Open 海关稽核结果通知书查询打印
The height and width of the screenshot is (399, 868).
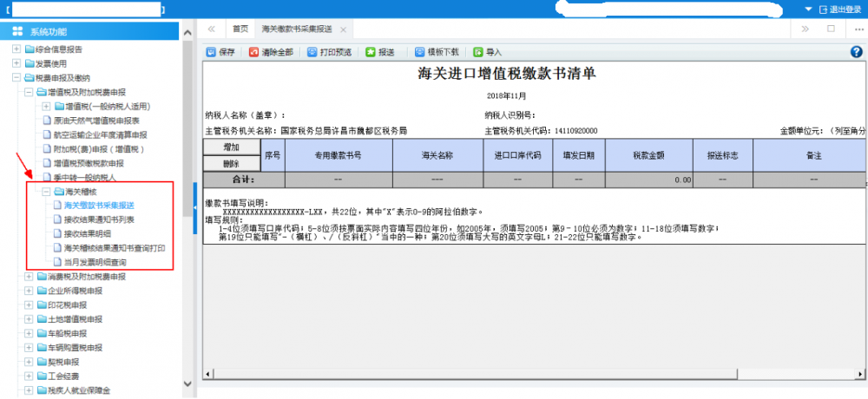click(115, 248)
